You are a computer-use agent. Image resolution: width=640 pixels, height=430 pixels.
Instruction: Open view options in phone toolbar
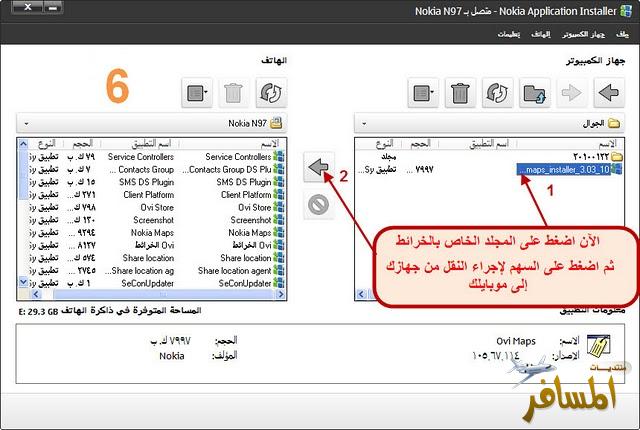tap(197, 93)
